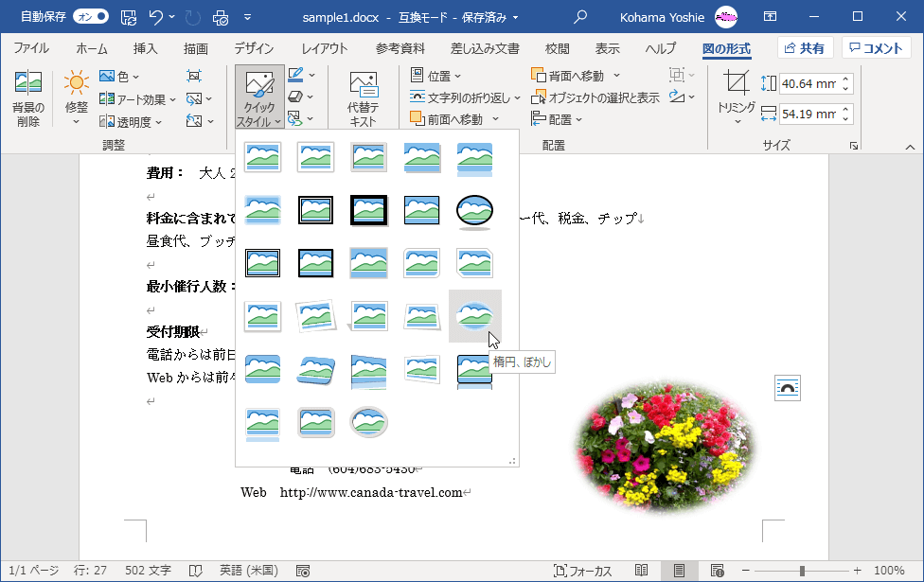Click the Save icon in title bar

coord(129,17)
